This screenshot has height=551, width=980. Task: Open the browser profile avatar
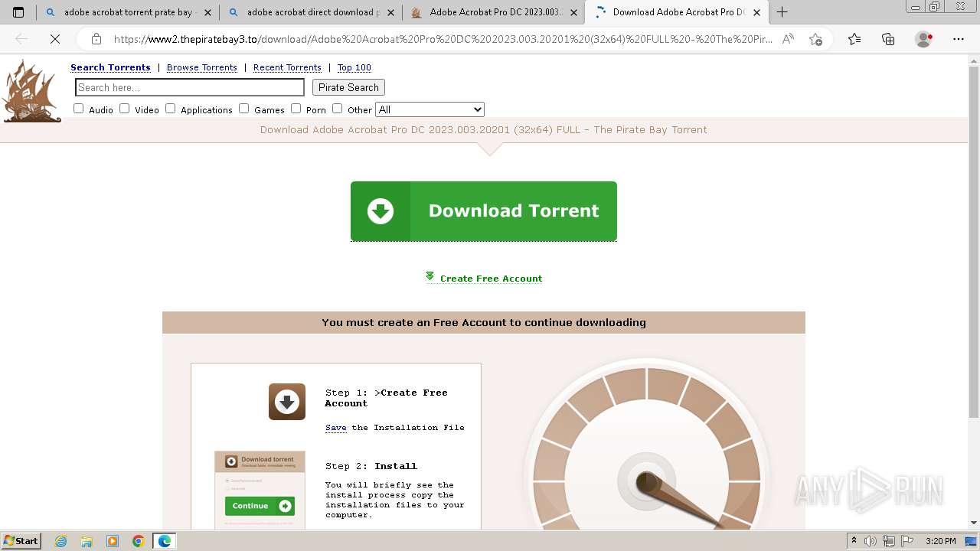click(x=923, y=39)
